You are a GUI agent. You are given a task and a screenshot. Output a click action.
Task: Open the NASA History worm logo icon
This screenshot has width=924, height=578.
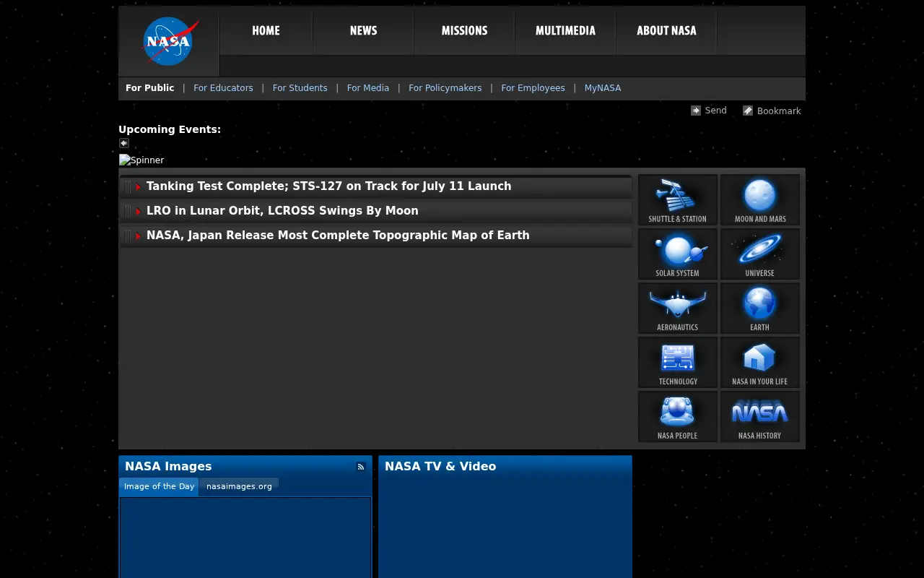760,417
